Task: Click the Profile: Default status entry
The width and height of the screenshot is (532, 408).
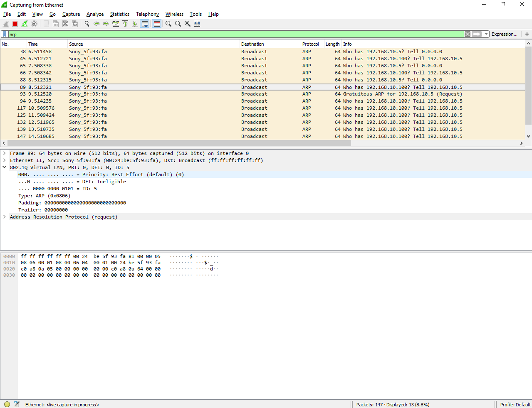Action: click(x=515, y=405)
